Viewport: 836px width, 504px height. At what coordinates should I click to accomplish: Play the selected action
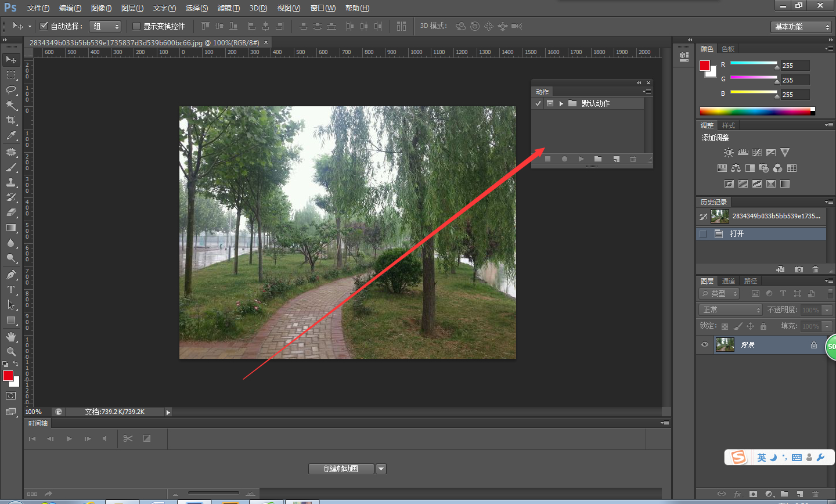[581, 159]
